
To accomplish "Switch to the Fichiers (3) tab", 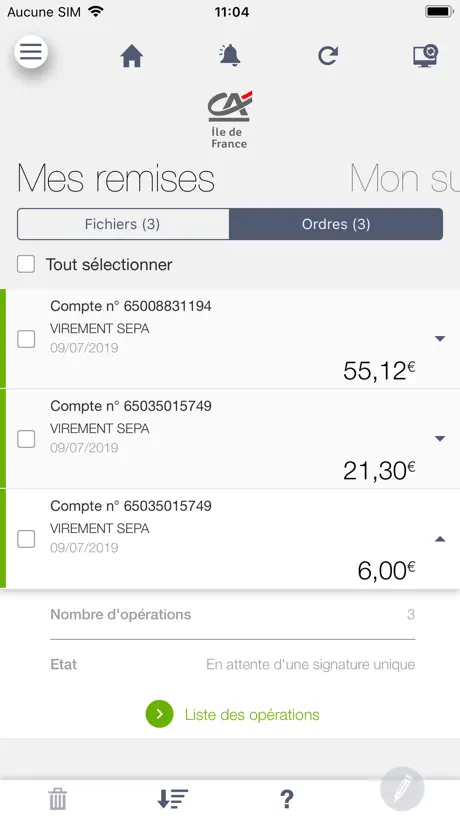I will pyautogui.click(x=123, y=224).
